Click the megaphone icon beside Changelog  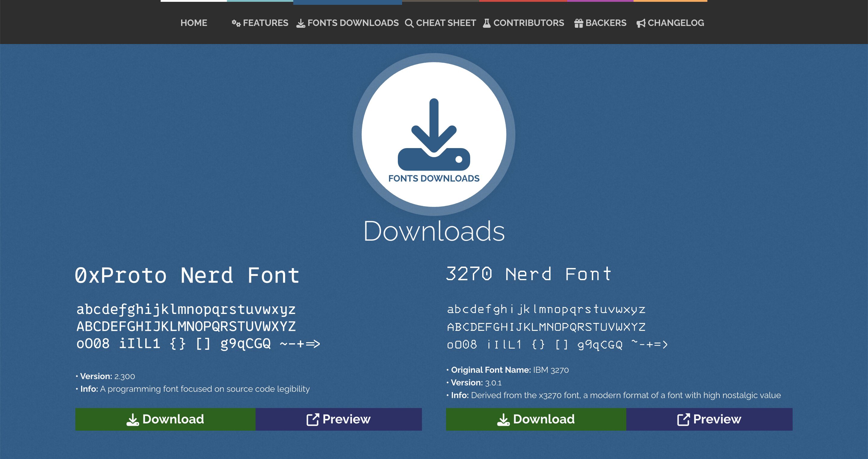point(640,23)
